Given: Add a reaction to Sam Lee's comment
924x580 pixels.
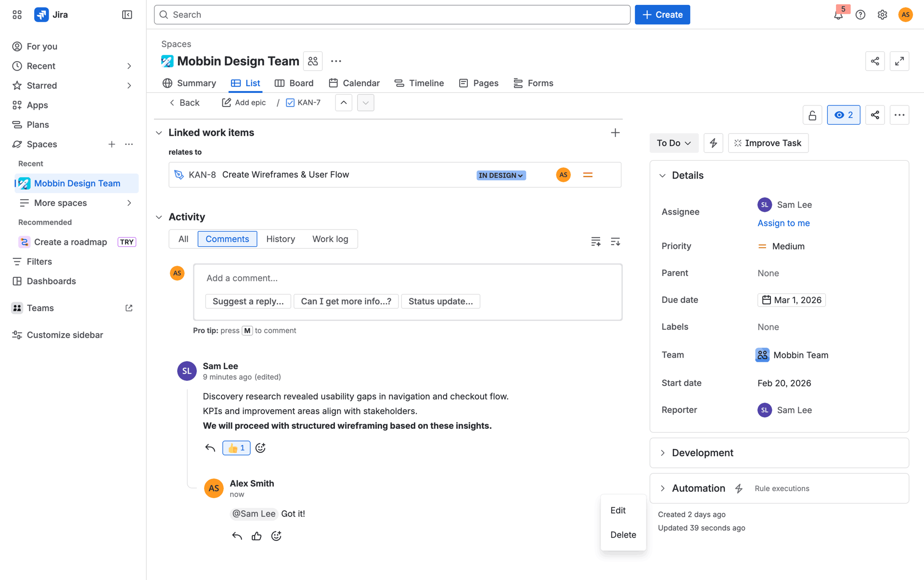Looking at the screenshot, I should (260, 448).
